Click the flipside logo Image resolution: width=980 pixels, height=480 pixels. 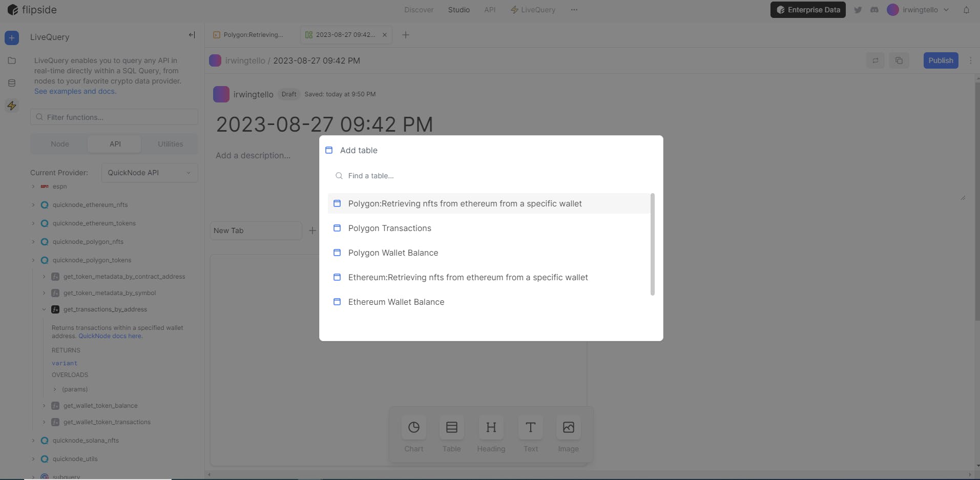tap(32, 10)
